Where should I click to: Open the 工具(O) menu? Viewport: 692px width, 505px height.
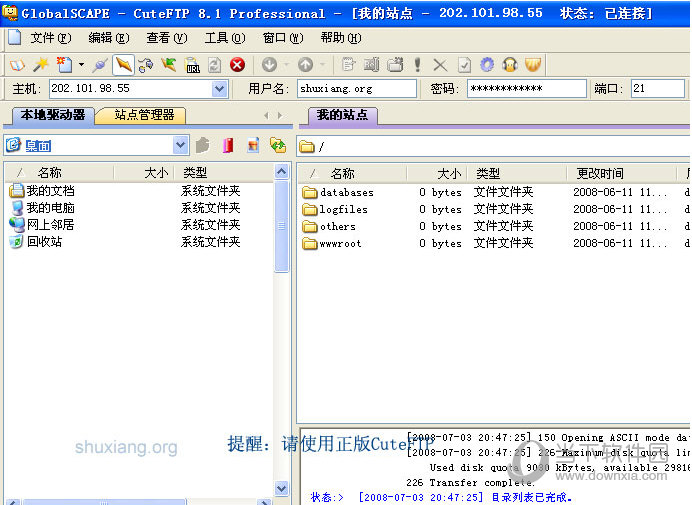tap(225, 38)
